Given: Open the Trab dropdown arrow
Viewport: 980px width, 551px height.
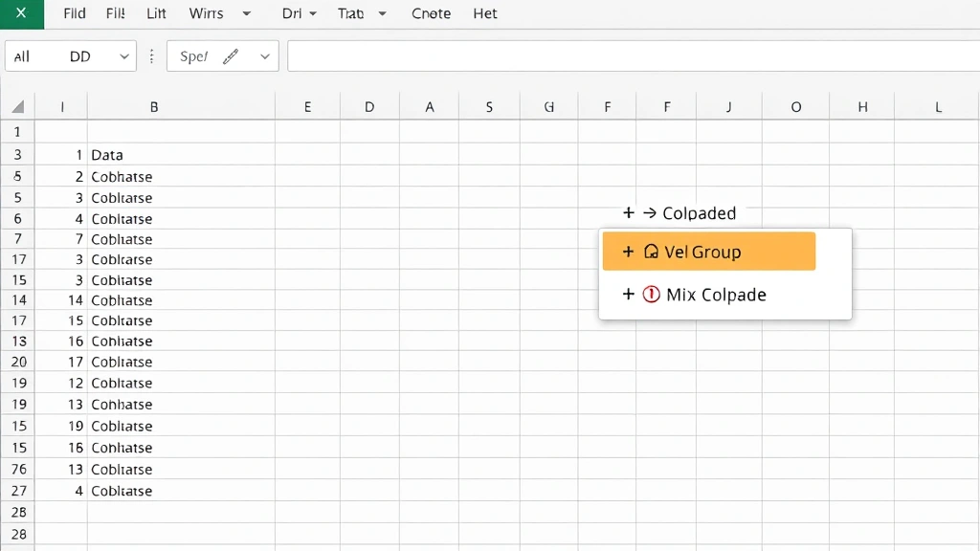Looking at the screenshot, I should click(x=380, y=13).
